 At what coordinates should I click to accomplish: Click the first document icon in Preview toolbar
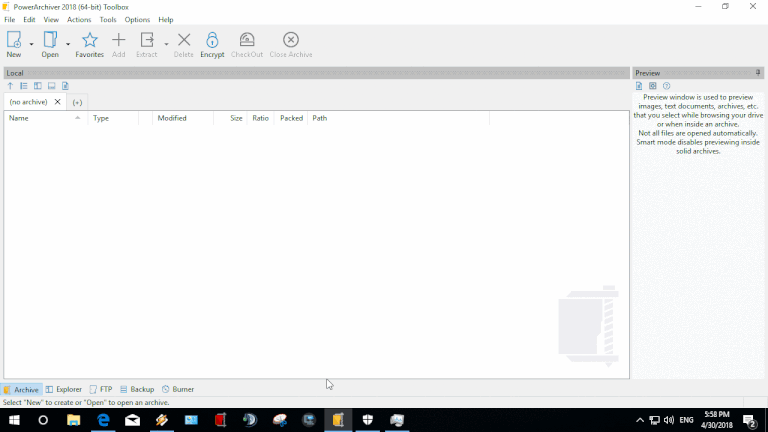(639, 86)
